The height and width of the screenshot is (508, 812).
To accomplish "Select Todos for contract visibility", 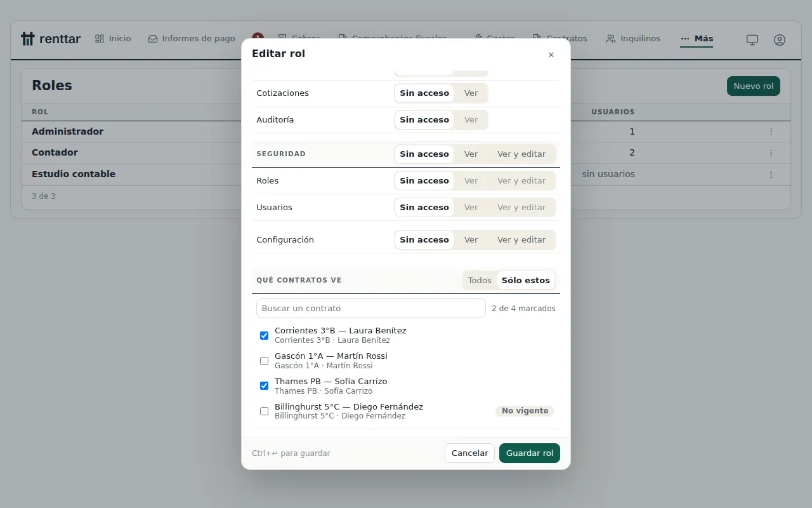I will click(480, 281).
